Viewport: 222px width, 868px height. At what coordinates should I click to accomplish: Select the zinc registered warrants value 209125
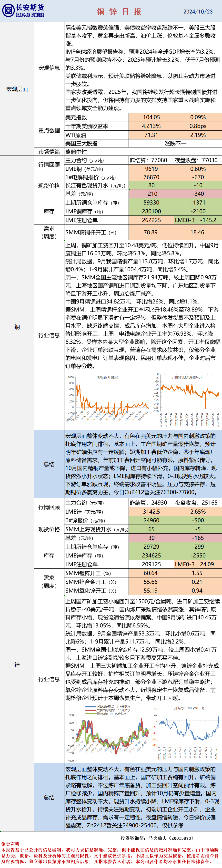pos(151,564)
